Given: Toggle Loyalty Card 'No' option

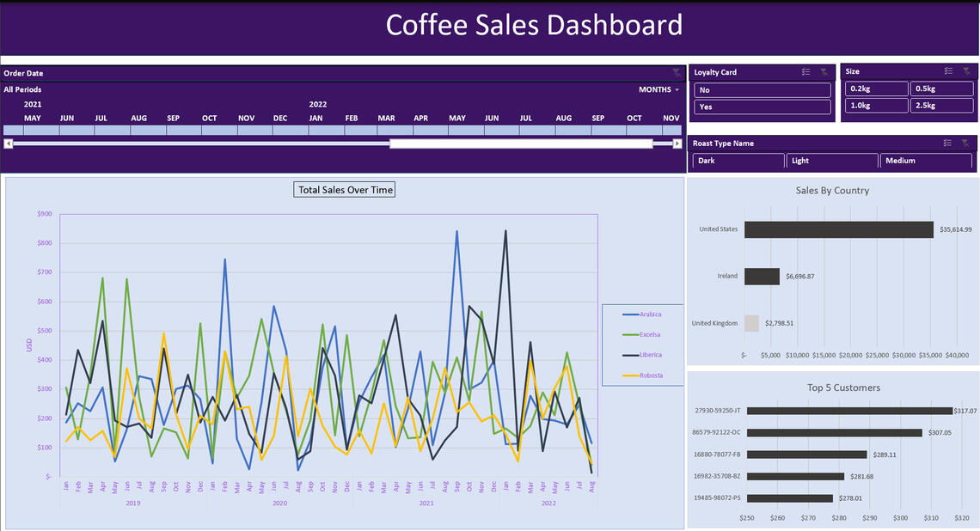Looking at the screenshot, I should point(762,90).
